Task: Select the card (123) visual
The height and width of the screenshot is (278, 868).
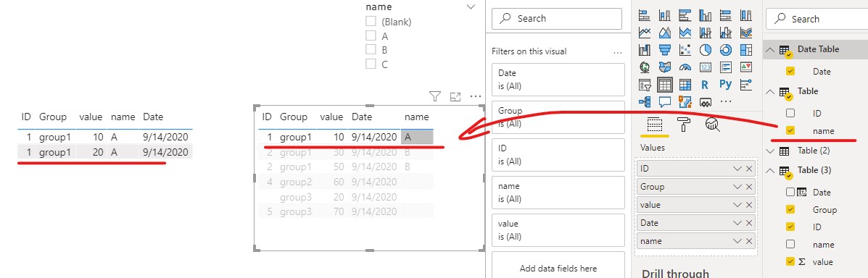Action: [x=706, y=67]
